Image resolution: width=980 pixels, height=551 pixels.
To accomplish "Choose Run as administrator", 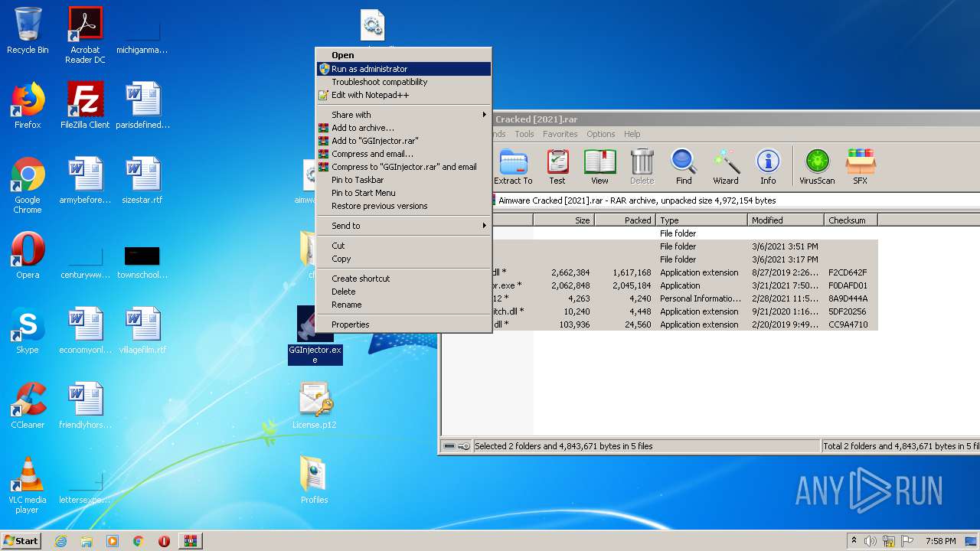I will [403, 69].
